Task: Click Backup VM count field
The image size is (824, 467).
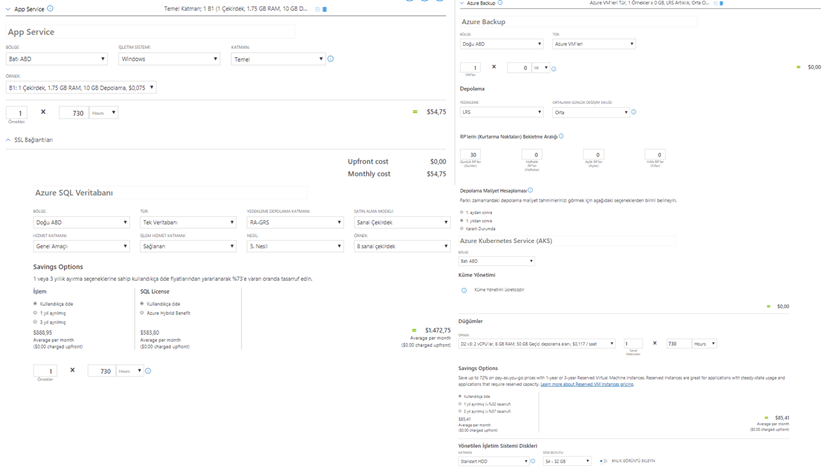Action: pyautogui.click(x=470, y=68)
